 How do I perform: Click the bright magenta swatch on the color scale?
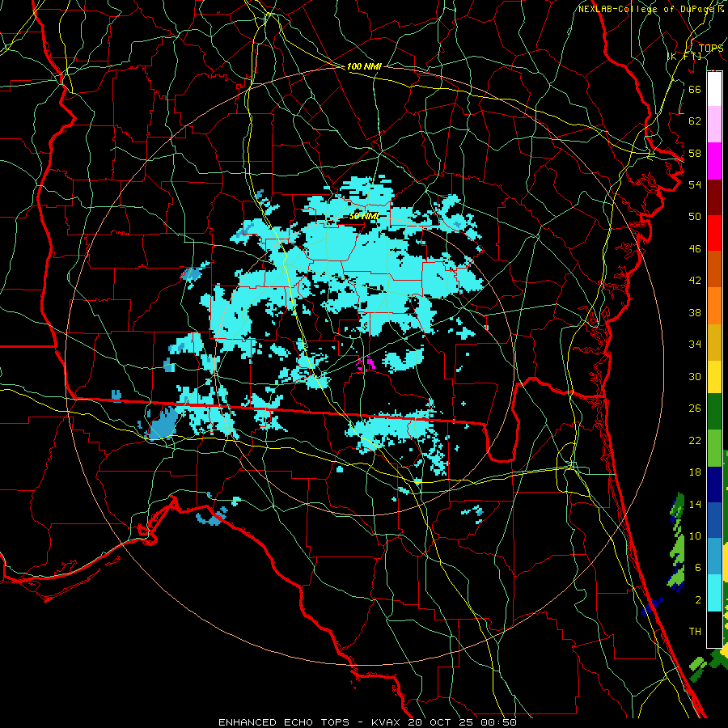[714, 161]
